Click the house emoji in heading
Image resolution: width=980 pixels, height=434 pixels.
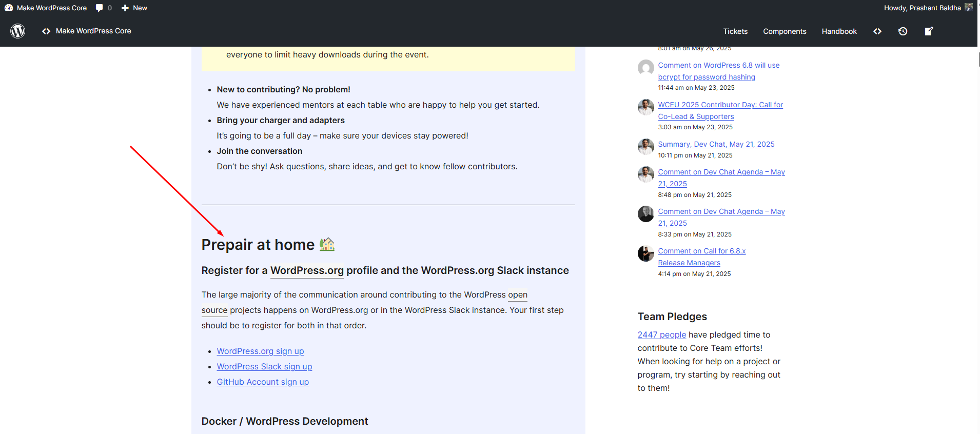[327, 244]
